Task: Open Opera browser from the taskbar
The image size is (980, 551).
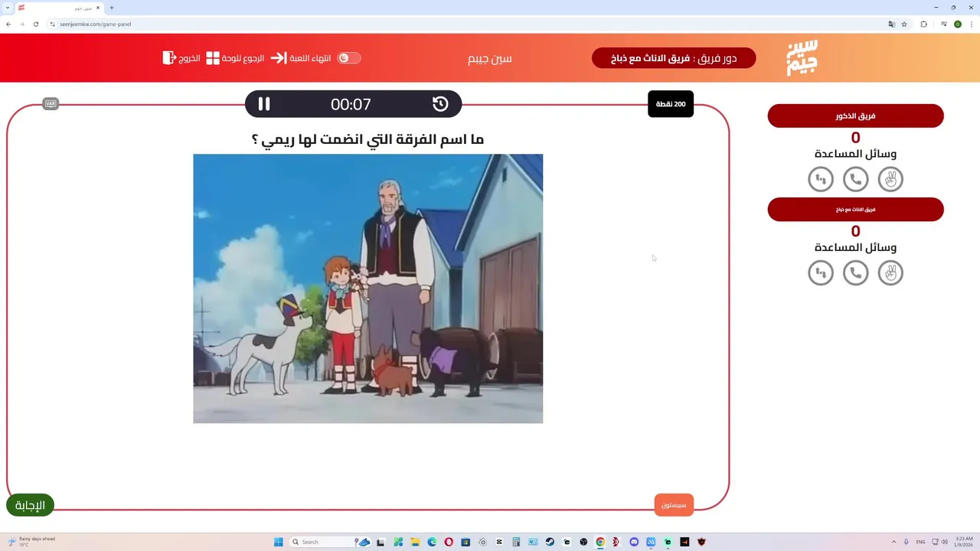Action: click(x=449, y=542)
